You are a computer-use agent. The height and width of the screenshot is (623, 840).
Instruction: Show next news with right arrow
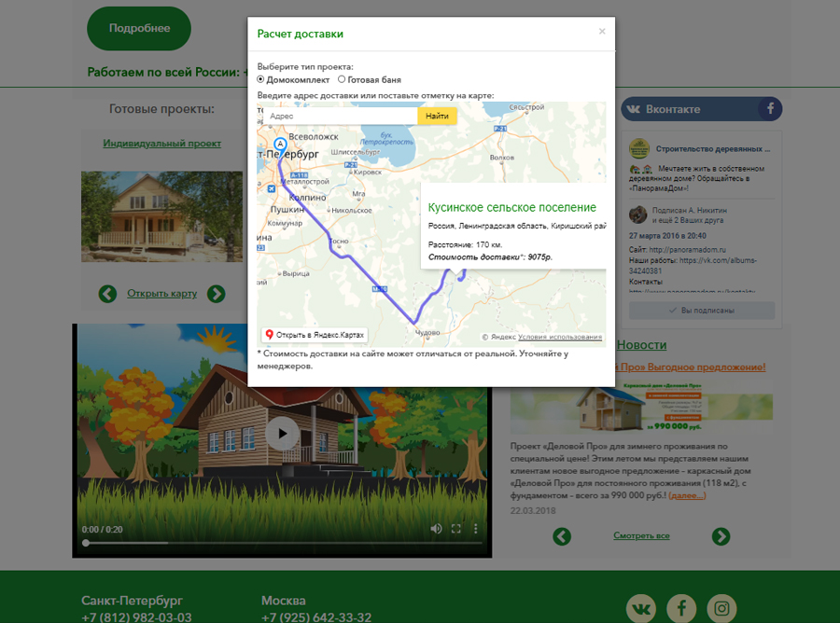click(721, 536)
